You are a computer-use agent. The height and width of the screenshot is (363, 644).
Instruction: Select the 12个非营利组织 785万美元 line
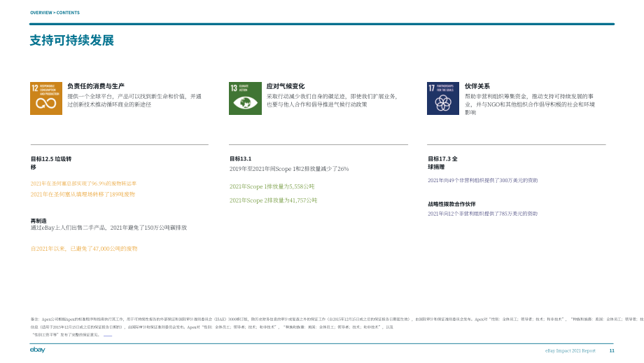482,214
